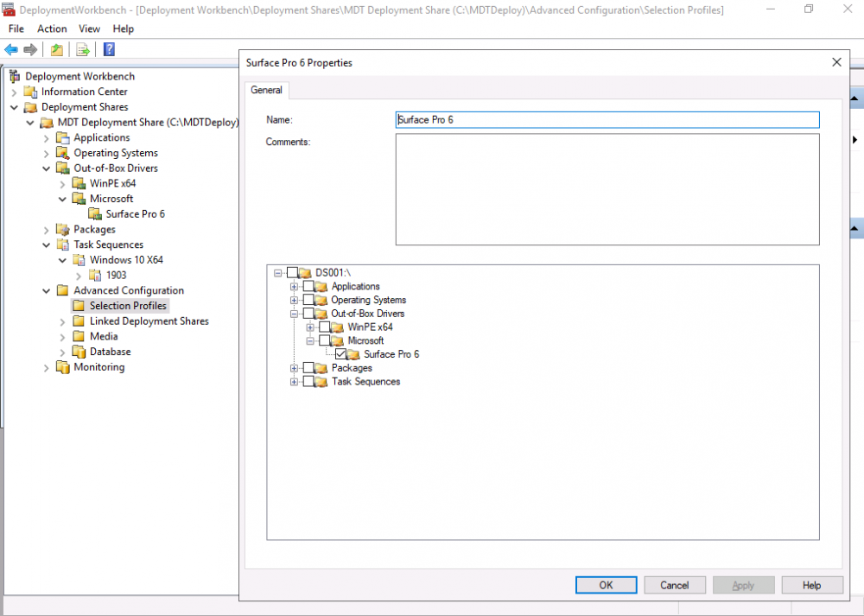Viewport: 864px width, 616px height.
Task: Click the Database icon in left tree
Action: click(x=79, y=352)
